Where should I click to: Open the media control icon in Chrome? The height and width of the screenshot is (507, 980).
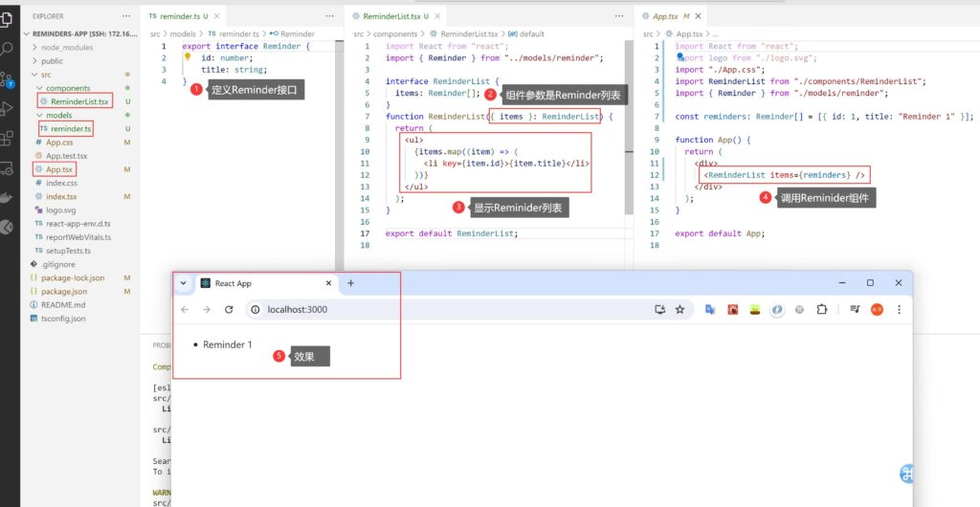pos(855,310)
